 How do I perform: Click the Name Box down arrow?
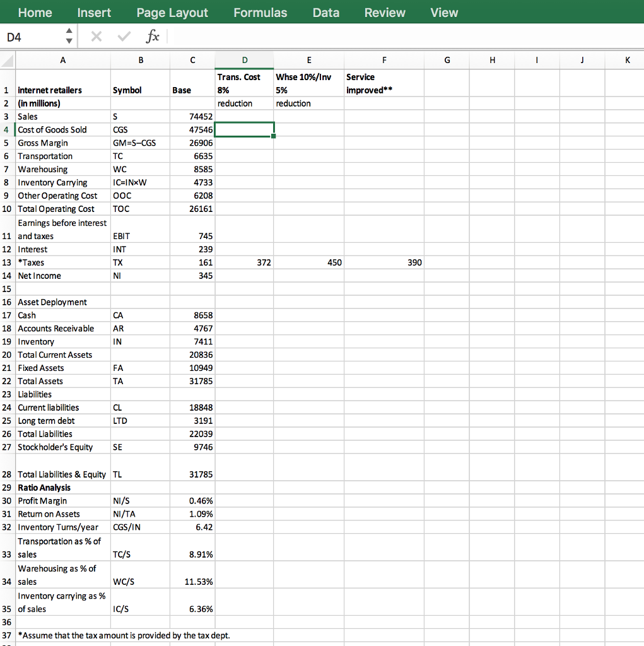coord(69,41)
